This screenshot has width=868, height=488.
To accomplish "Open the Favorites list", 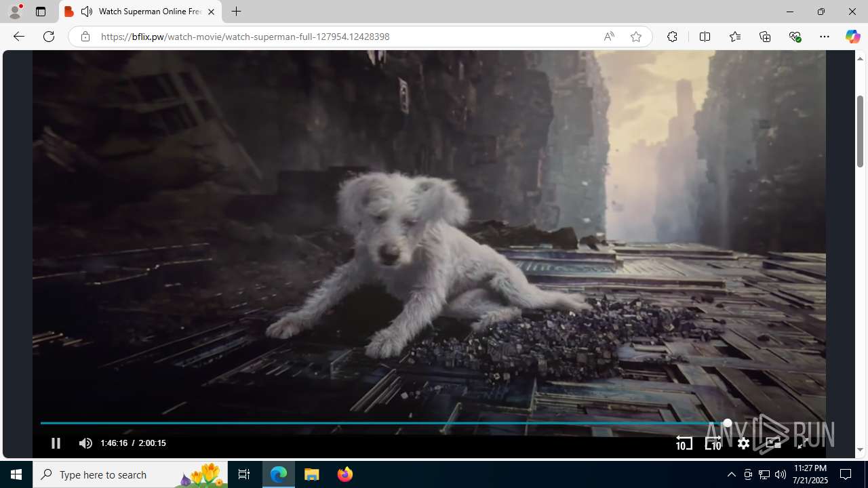I will click(x=734, y=37).
